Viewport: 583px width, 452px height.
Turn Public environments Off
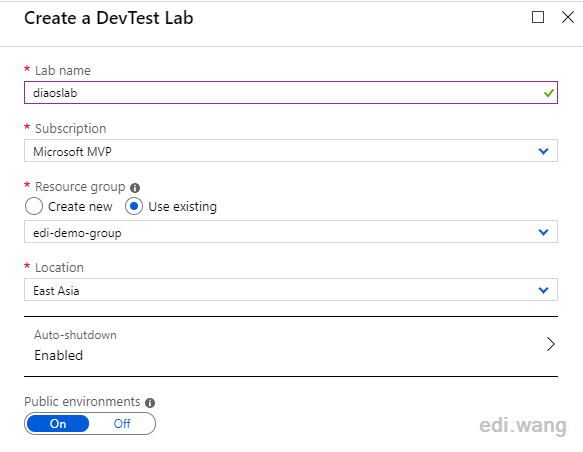122,424
